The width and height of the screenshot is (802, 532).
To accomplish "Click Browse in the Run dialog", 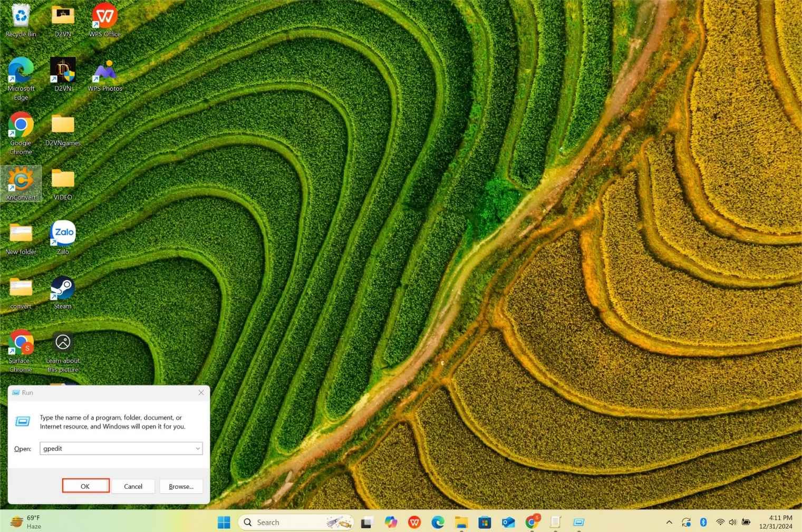I will click(181, 486).
